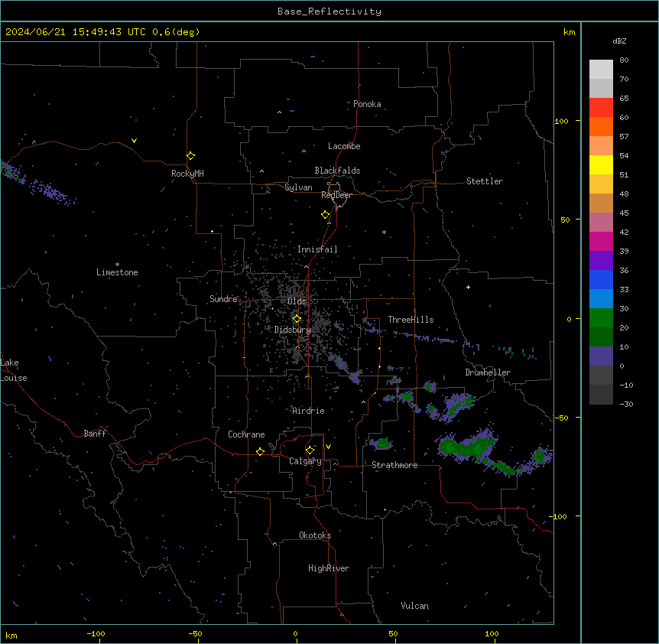The width and height of the screenshot is (659, 644).
Task: Click the magenta swatch in the dBZ legend
Action: click(x=601, y=242)
